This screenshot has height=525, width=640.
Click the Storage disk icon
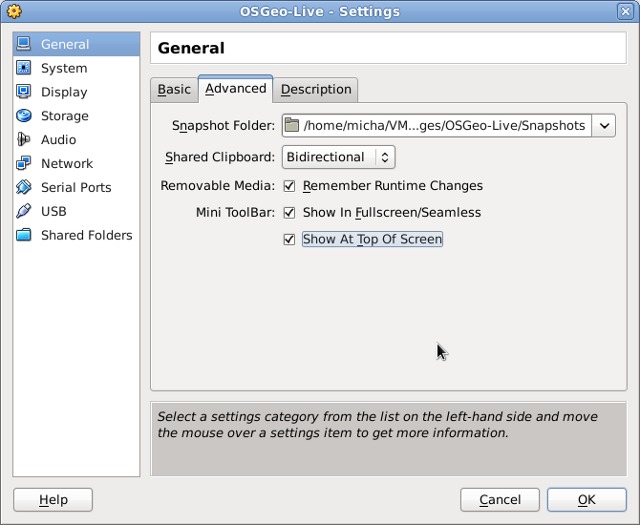point(23,116)
